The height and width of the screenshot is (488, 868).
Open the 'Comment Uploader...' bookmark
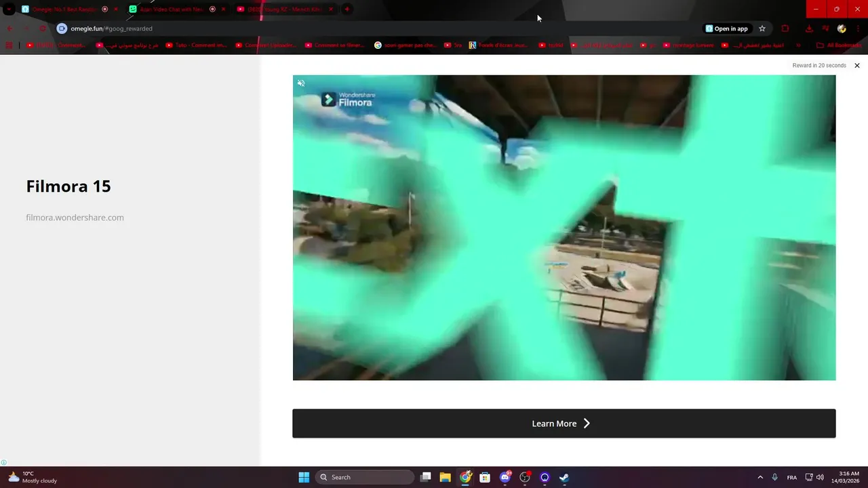(x=266, y=45)
